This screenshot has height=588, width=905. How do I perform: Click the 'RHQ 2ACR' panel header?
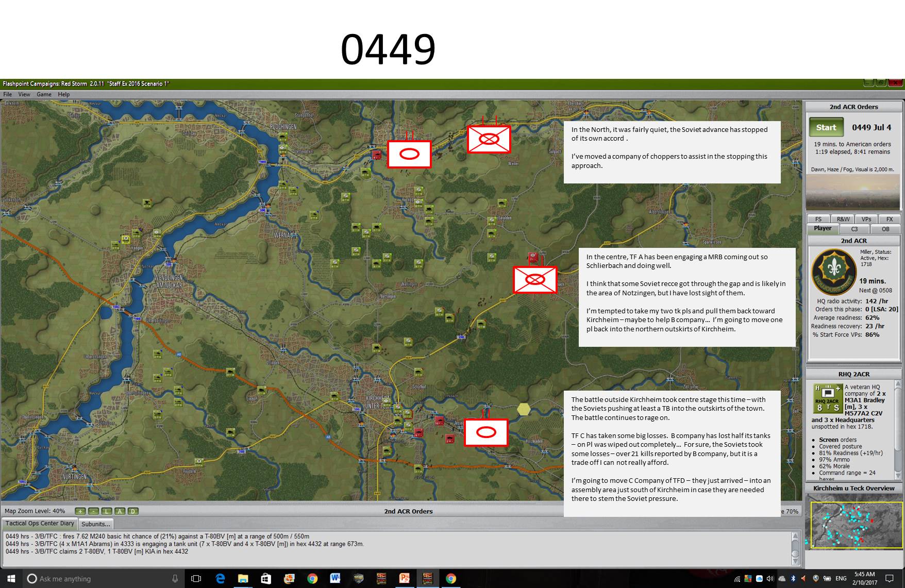point(853,374)
